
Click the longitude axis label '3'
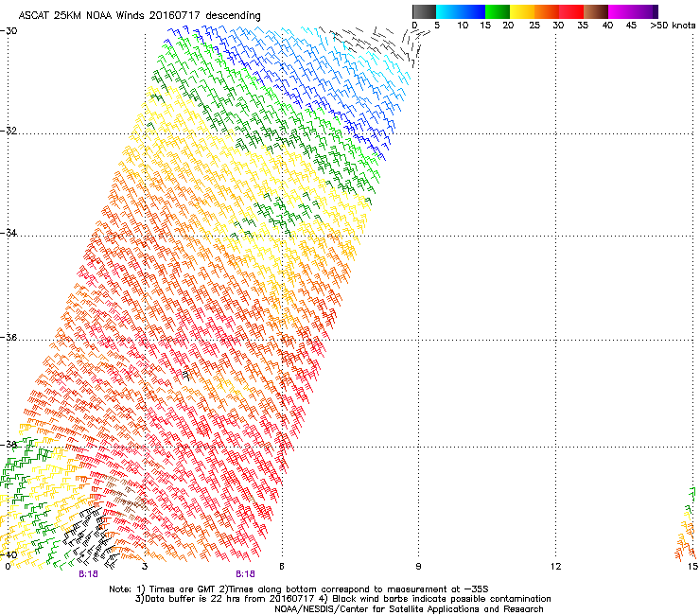[x=145, y=567]
